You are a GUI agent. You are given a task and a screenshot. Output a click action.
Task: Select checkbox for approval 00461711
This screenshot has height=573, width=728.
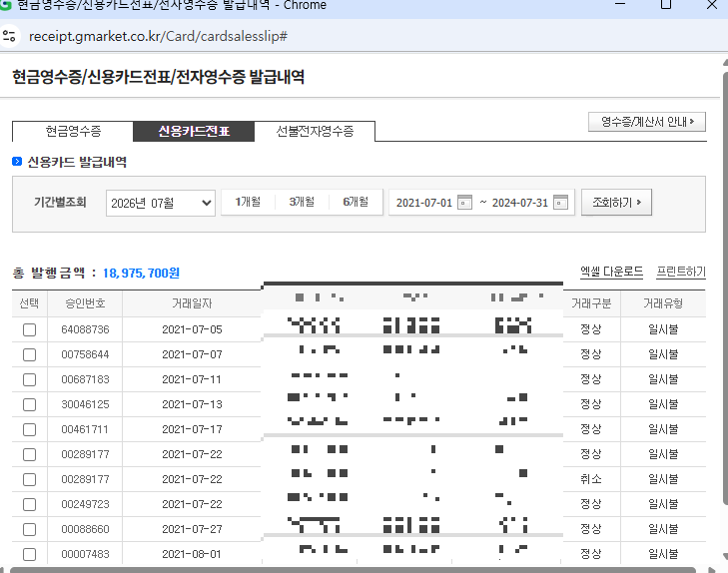coord(29,429)
